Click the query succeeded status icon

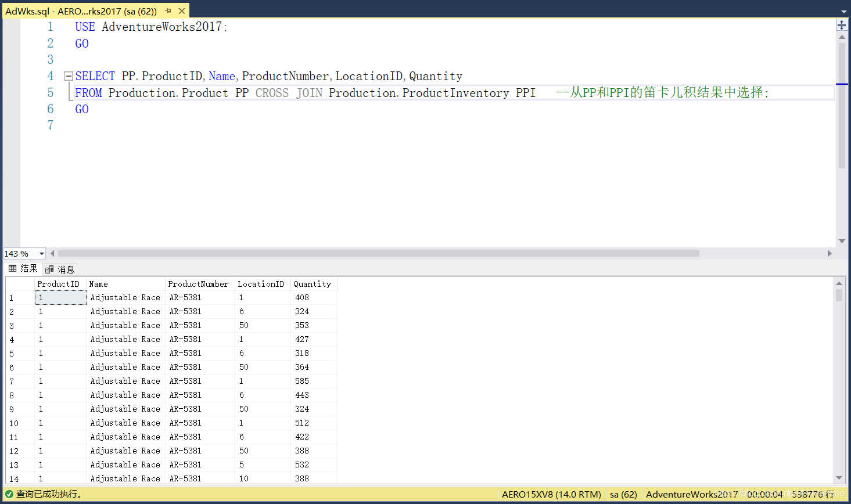9,494
